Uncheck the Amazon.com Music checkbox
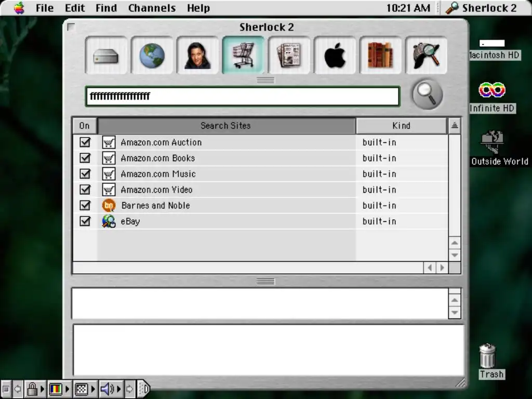Screen dimensions: 532x399 [x=85, y=174]
